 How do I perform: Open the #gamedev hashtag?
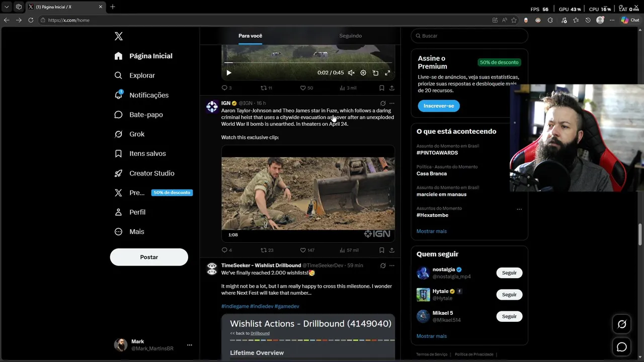pyautogui.click(x=287, y=306)
